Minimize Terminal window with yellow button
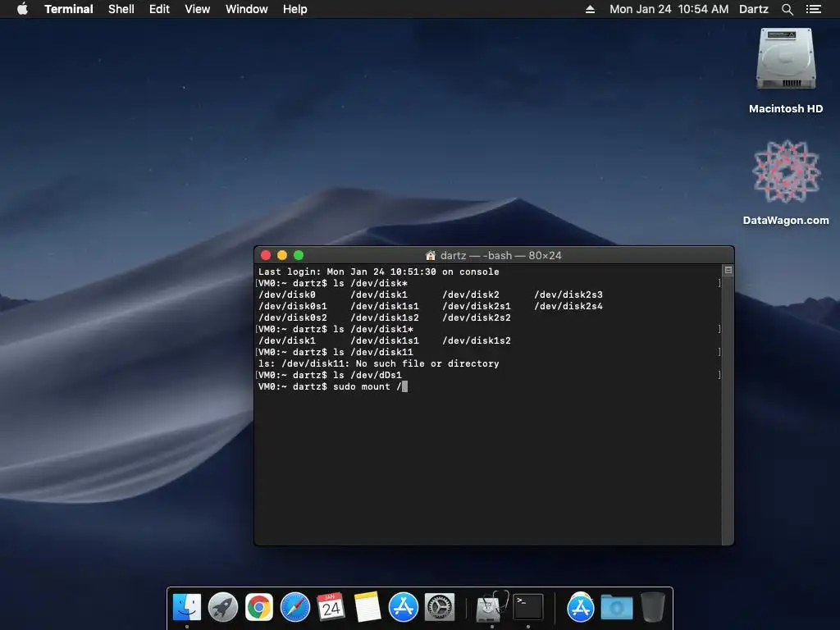 [282, 256]
